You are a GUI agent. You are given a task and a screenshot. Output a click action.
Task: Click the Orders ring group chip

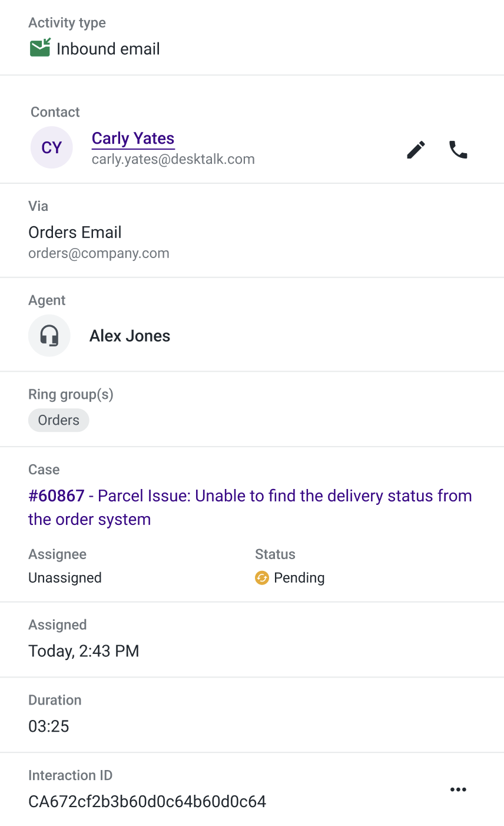[x=59, y=421]
